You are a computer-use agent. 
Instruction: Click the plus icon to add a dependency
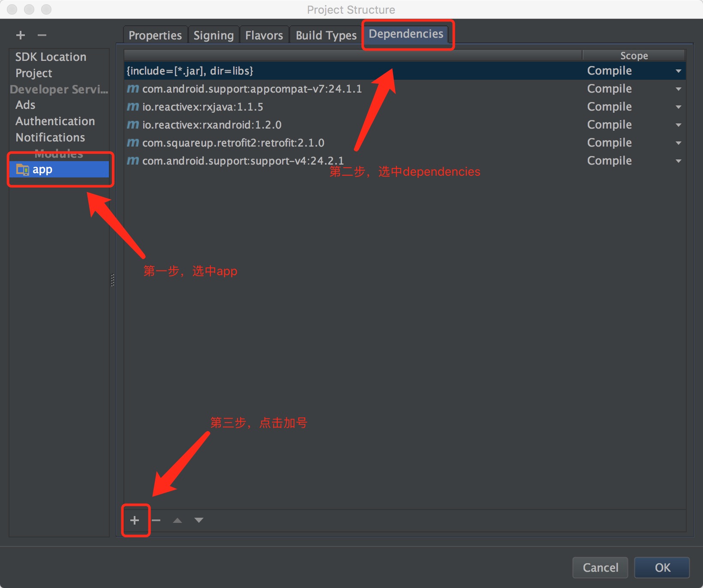135,520
